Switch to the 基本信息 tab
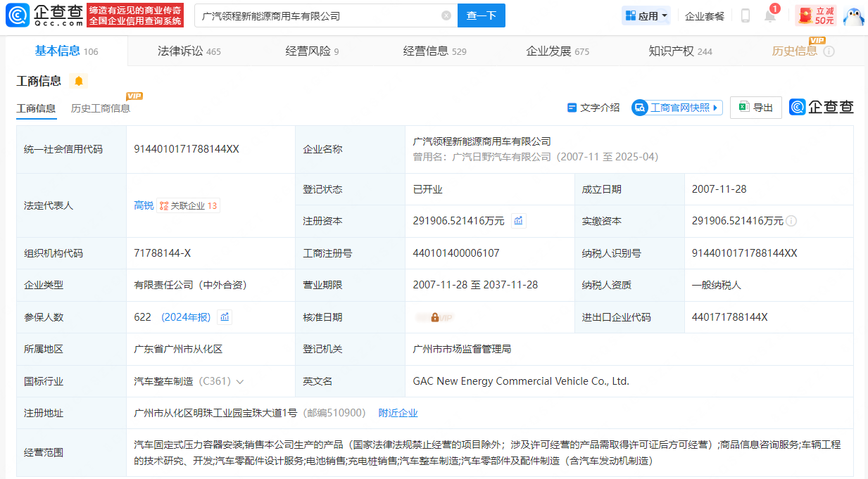The height and width of the screenshot is (479, 868). (x=67, y=51)
